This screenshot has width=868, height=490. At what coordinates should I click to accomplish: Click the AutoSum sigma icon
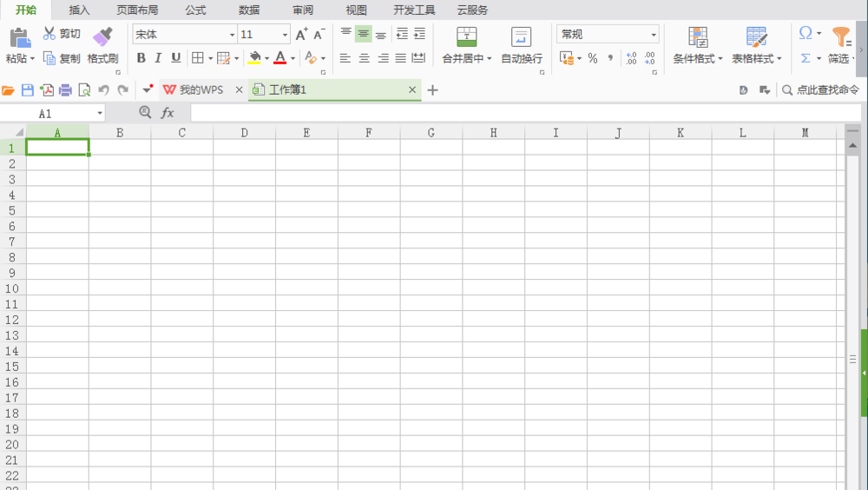tap(806, 58)
